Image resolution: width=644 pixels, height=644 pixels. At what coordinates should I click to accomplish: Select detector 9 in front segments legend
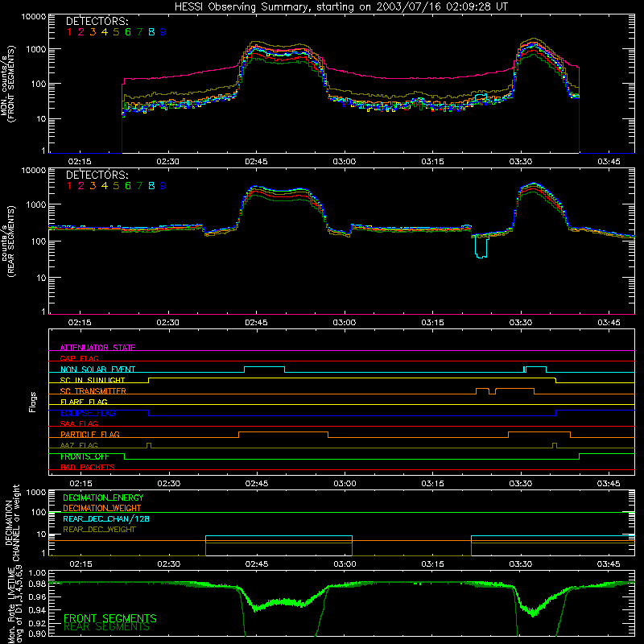[163, 32]
